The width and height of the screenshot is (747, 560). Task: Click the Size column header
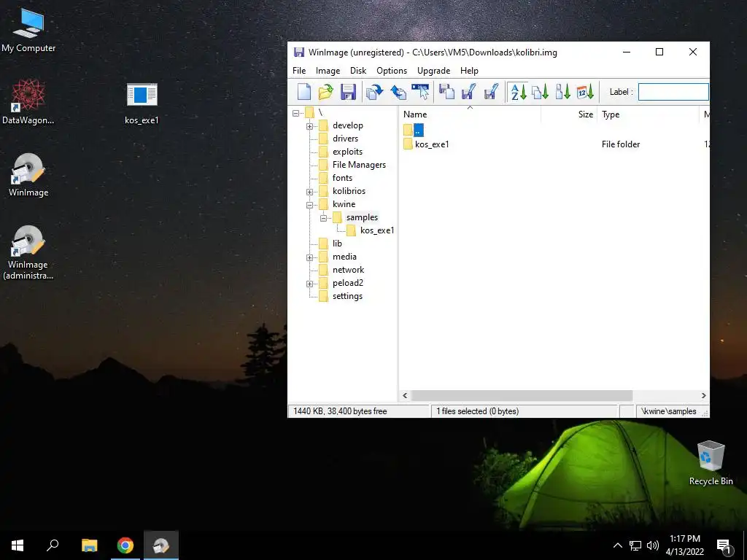tap(569, 114)
